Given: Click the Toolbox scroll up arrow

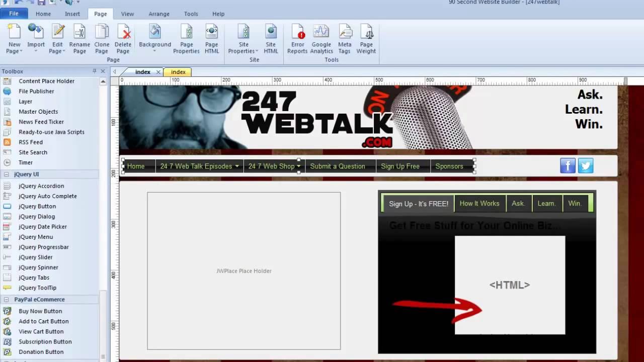Looking at the screenshot, I should [x=103, y=81].
